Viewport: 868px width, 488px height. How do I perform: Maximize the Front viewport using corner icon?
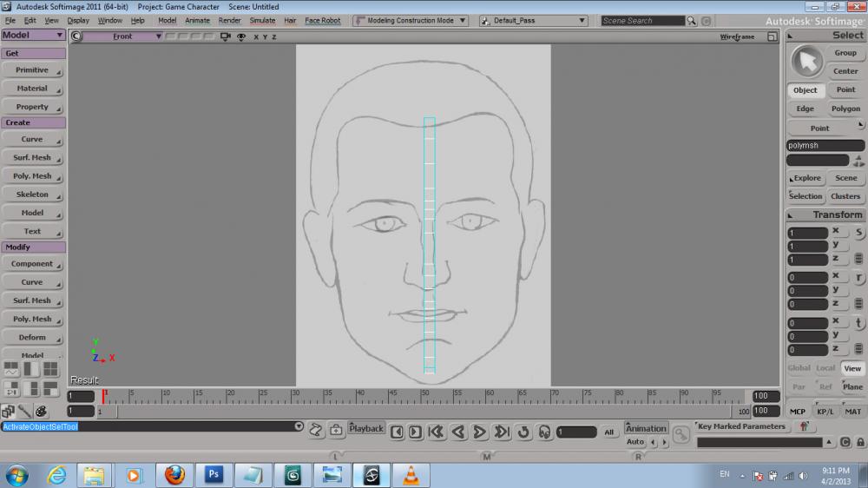[x=773, y=36]
